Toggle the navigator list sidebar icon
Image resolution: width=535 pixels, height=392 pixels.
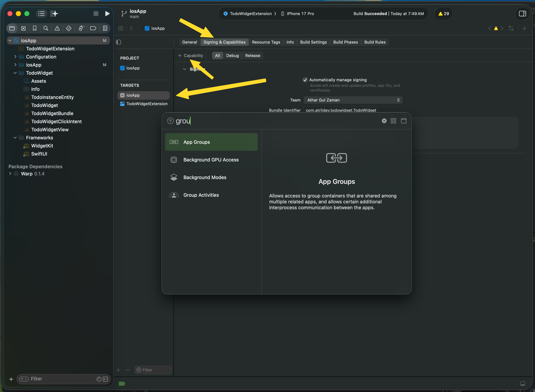[41, 14]
